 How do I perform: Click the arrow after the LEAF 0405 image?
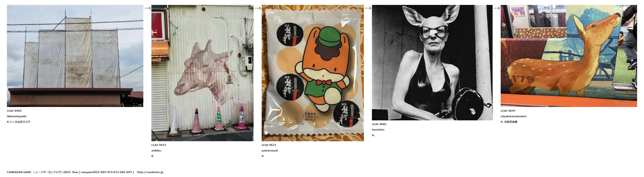(147, 8)
